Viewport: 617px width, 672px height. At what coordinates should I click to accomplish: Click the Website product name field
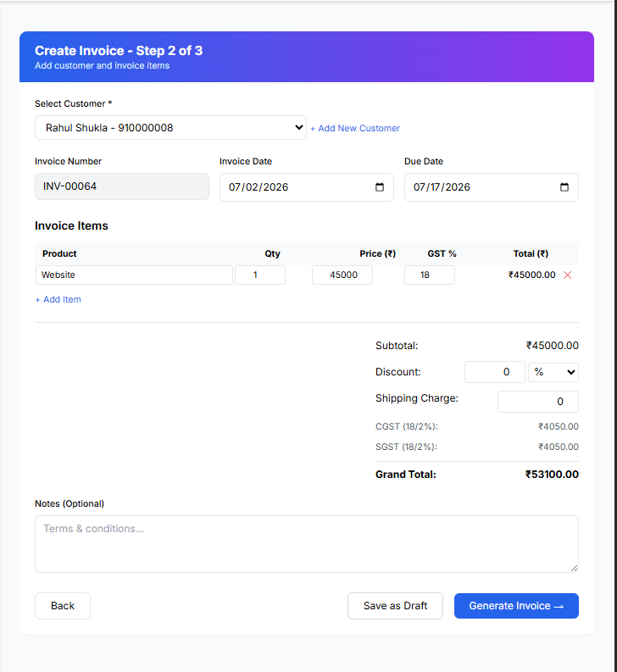(134, 275)
